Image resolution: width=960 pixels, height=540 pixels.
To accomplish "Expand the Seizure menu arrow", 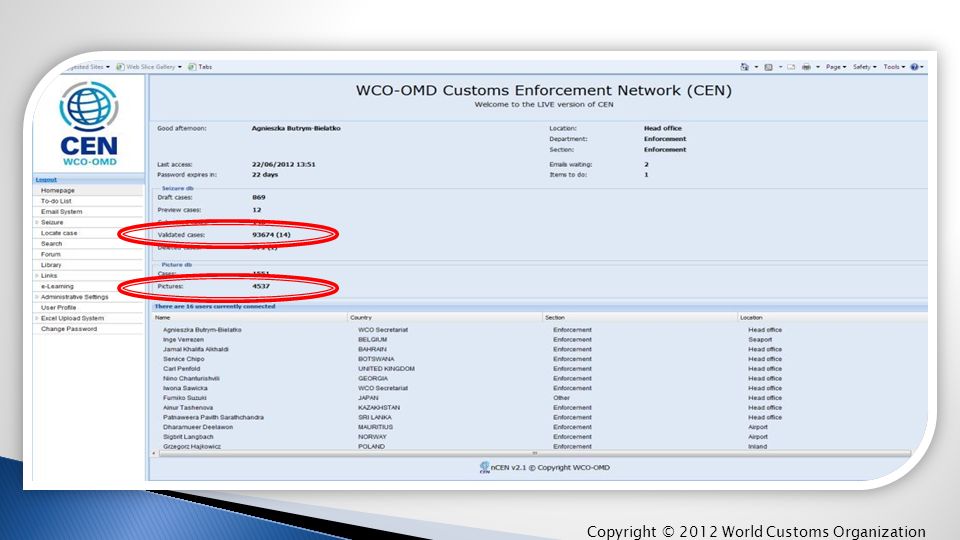I will point(37,222).
